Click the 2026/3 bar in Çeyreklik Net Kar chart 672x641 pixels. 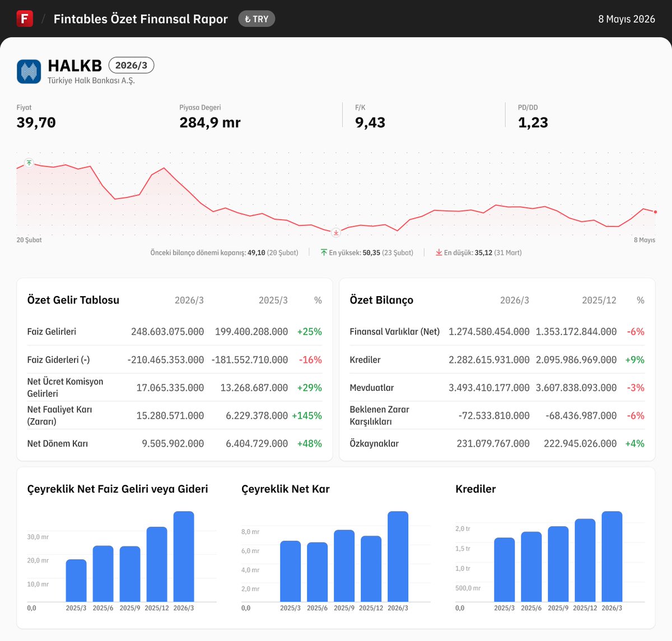(x=398, y=556)
